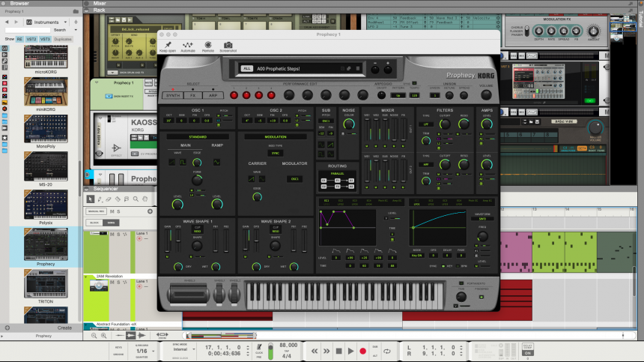This screenshot has width=644, height=362.
Task: Click the red record transport button
Action: (362, 352)
